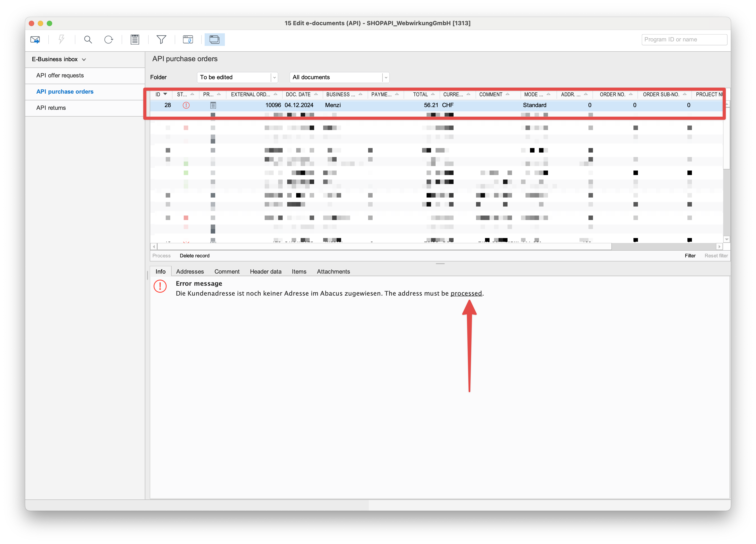The height and width of the screenshot is (544, 756).
Task: Click the Delete record button
Action: coord(195,256)
